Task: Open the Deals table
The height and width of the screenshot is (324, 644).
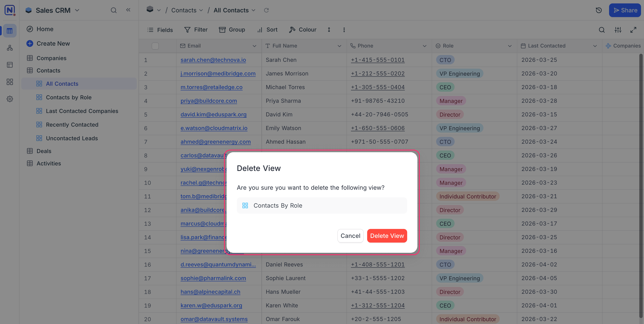Action: [x=79, y=151]
